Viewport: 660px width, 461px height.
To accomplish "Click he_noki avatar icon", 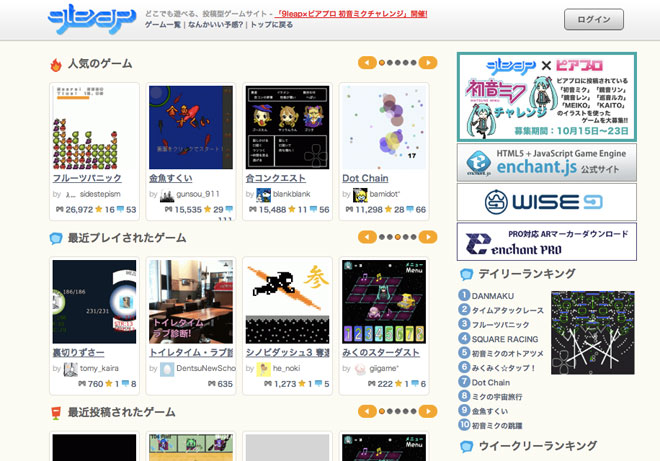I will point(263,369).
